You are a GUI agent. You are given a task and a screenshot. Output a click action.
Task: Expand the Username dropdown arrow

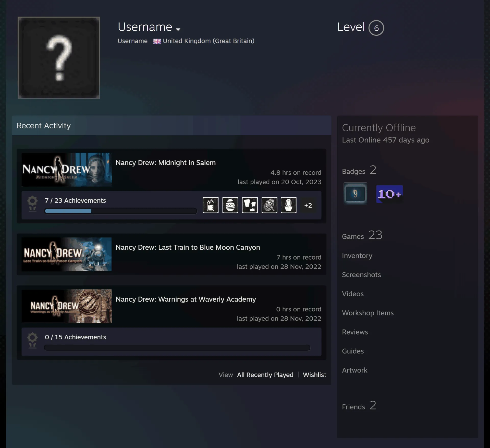[178, 29]
